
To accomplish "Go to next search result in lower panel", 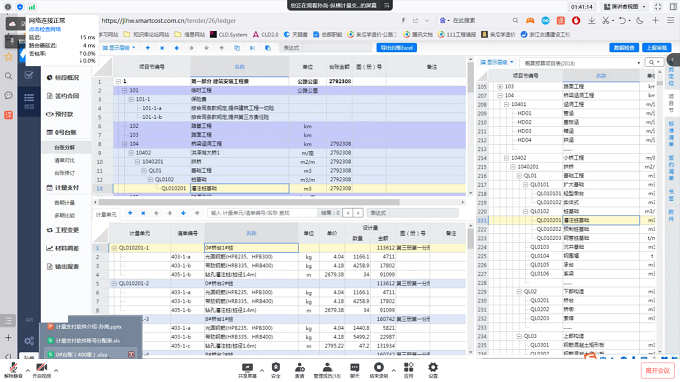I will (x=358, y=213).
